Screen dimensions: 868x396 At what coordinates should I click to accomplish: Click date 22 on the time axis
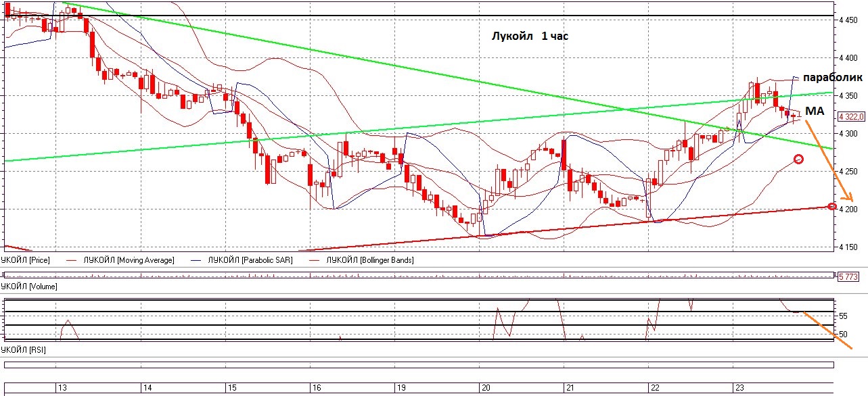click(654, 389)
